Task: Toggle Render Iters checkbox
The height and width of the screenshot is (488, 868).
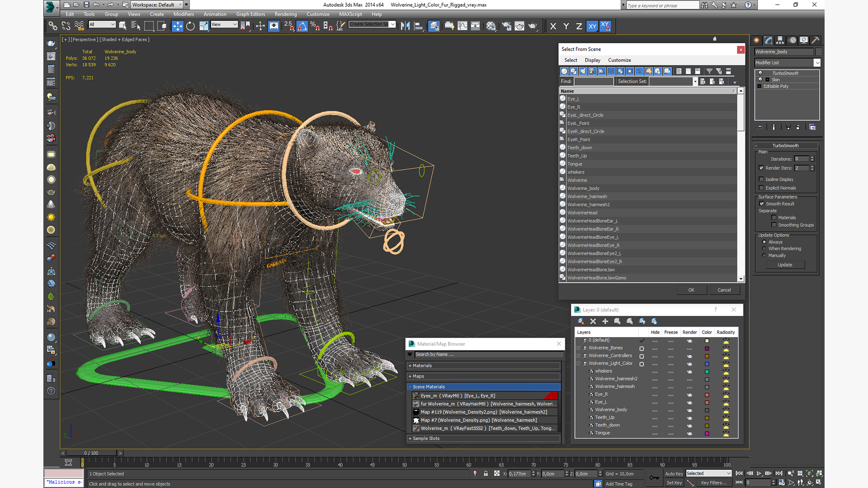Action: pyautogui.click(x=762, y=168)
